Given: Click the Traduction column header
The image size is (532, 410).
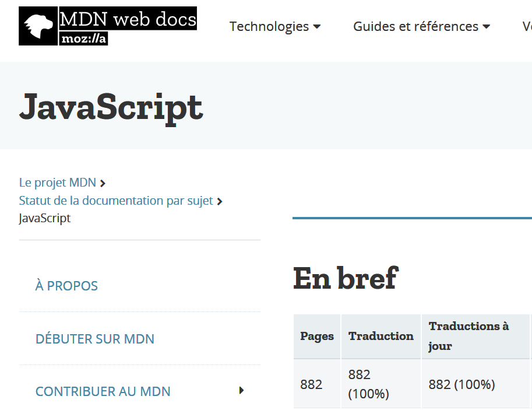Looking at the screenshot, I should [x=381, y=337].
